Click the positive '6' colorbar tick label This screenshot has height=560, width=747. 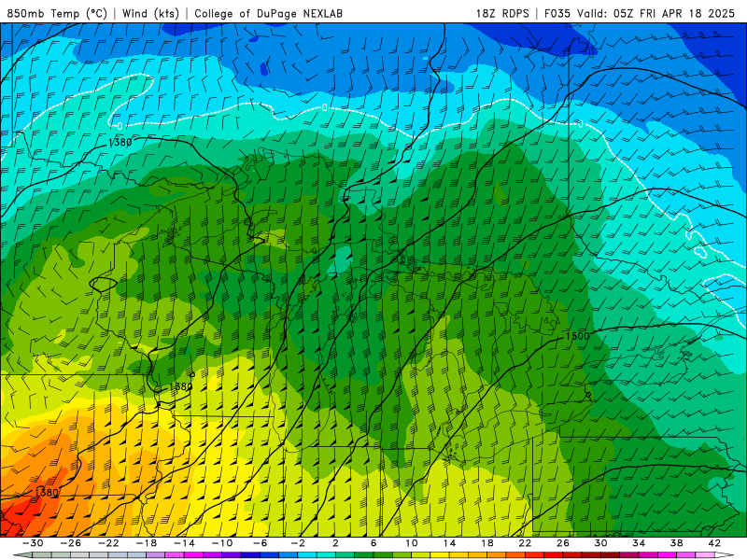coord(373,543)
